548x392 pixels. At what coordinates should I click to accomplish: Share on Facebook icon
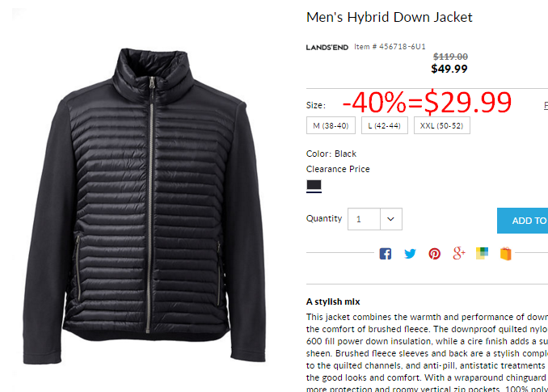pyautogui.click(x=386, y=254)
